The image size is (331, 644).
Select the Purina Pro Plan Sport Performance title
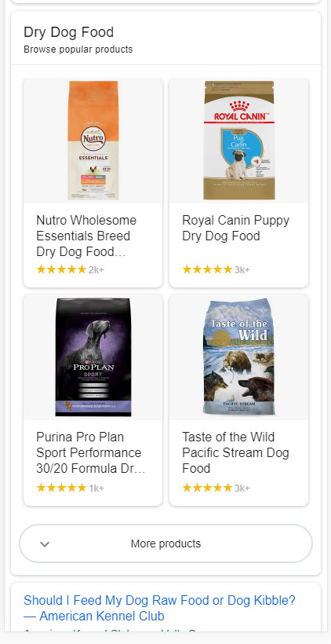[x=91, y=452]
